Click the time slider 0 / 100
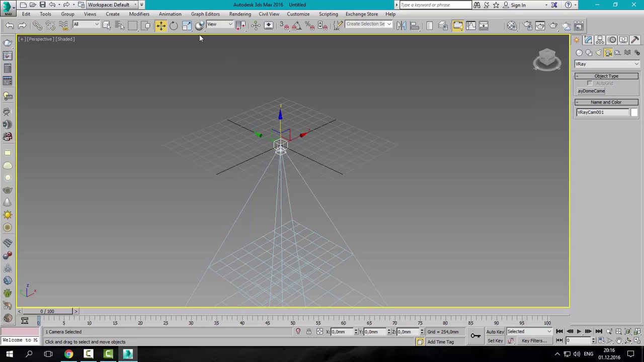 [47, 311]
